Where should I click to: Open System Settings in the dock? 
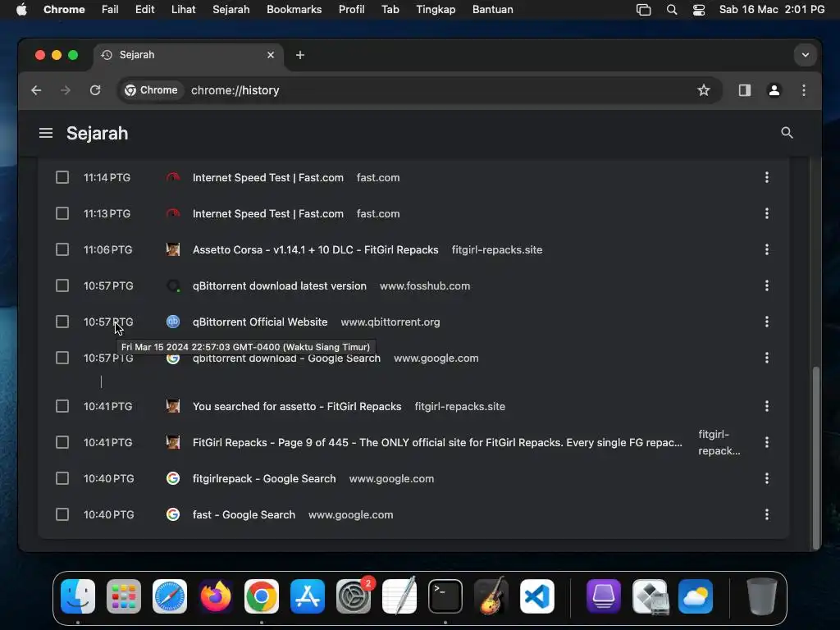[x=354, y=596]
